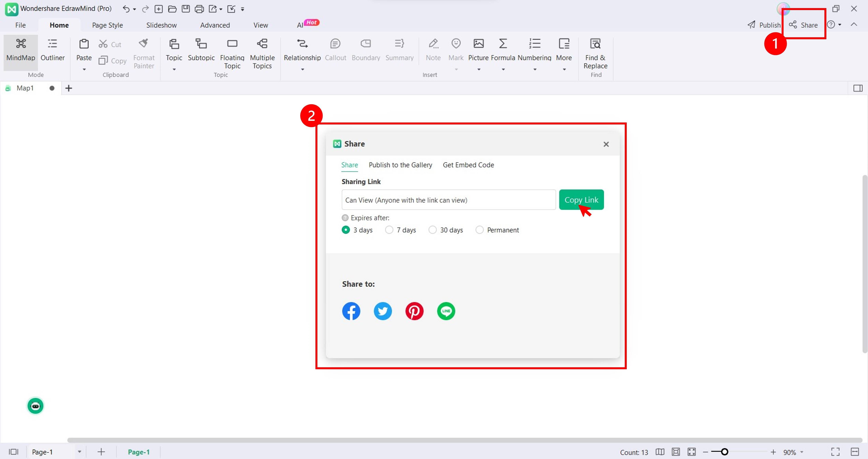Open the Page Style ribbon tab

(107, 25)
